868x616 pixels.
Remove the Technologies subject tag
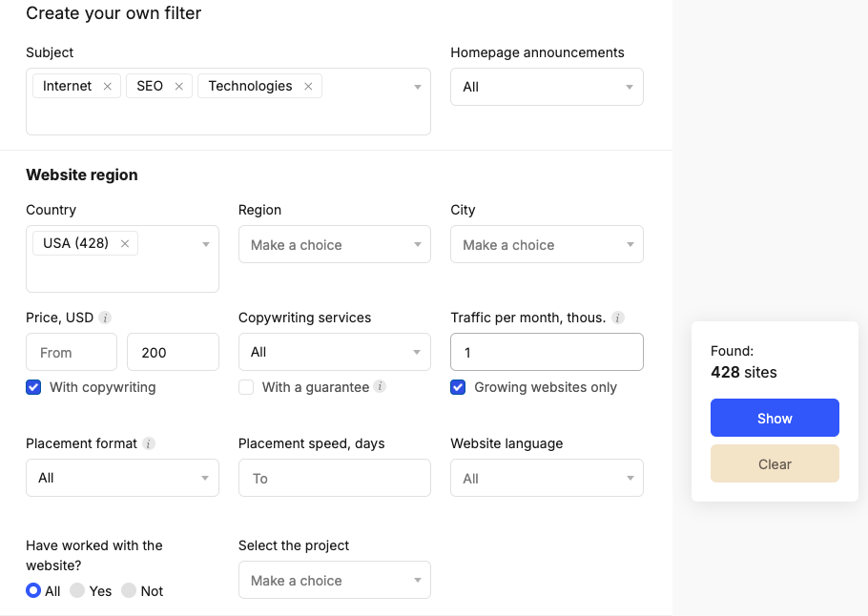tap(308, 87)
